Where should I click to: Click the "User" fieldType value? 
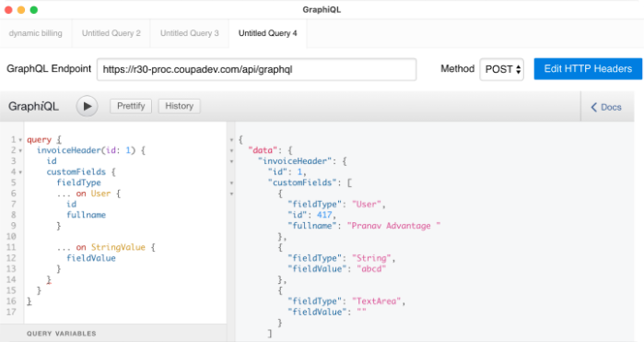pos(367,205)
